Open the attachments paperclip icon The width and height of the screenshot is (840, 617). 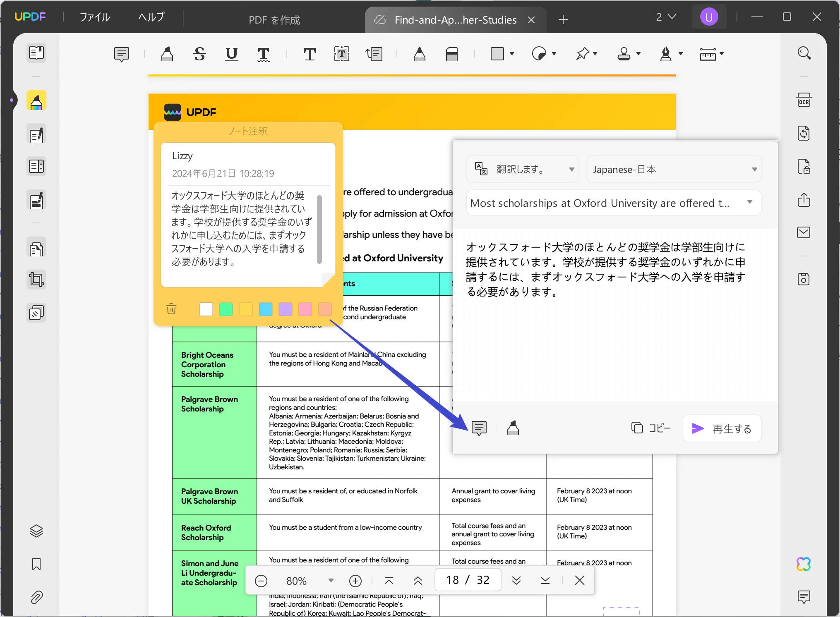[x=36, y=597]
